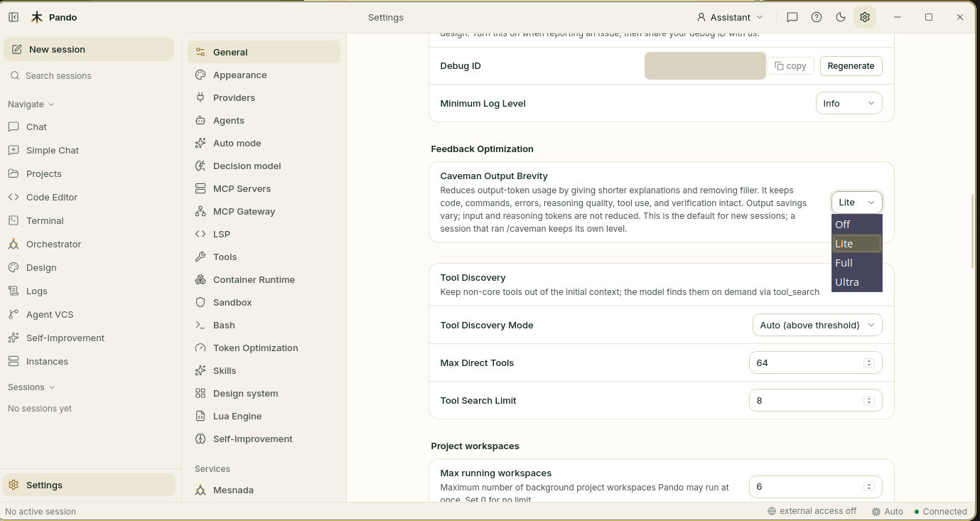Select the Full brevity option
This screenshot has height=521, width=980.
(856, 263)
